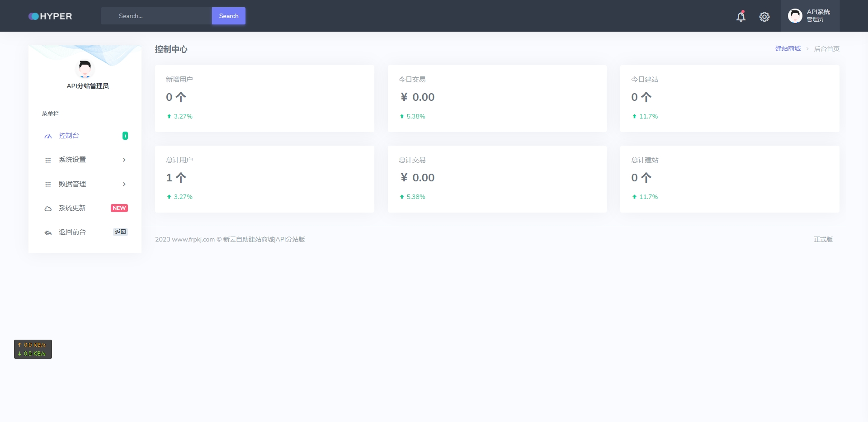The width and height of the screenshot is (868, 422).
Task: Click the 总计交易 card label
Action: pyautogui.click(x=412, y=160)
